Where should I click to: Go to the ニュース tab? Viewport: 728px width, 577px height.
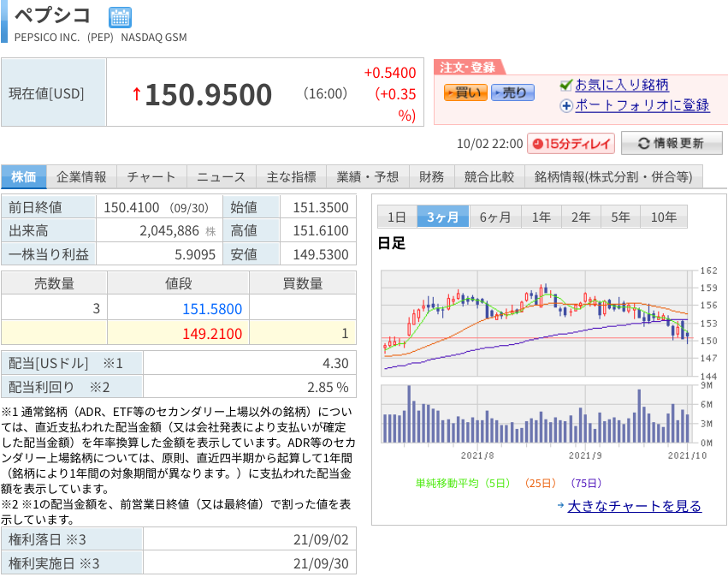pos(221,176)
